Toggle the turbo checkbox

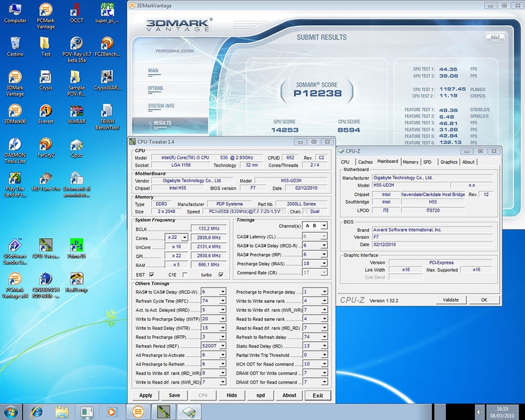coord(220,275)
